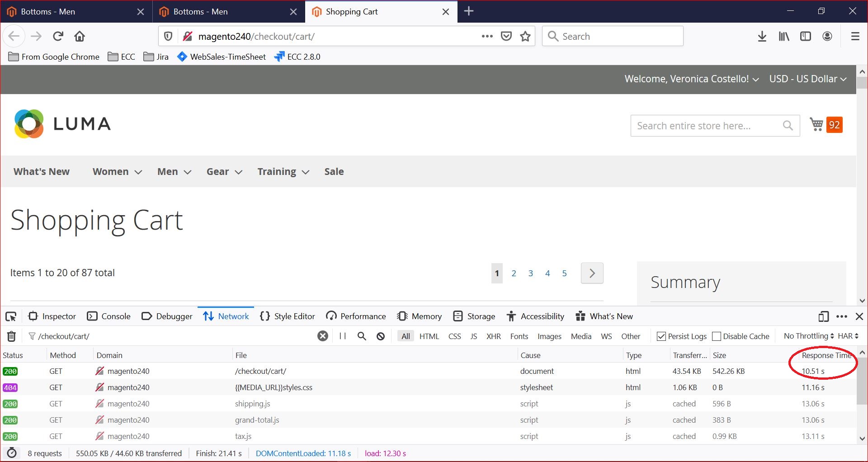Viewport: 868px width, 462px height.
Task: Go to the browser home page
Action: coord(80,36)
